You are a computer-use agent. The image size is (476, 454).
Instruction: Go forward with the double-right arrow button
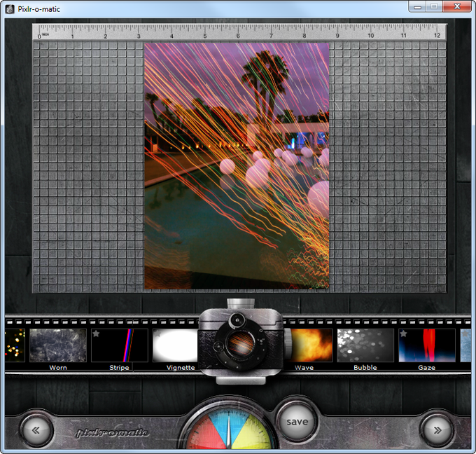coord(437,430)
